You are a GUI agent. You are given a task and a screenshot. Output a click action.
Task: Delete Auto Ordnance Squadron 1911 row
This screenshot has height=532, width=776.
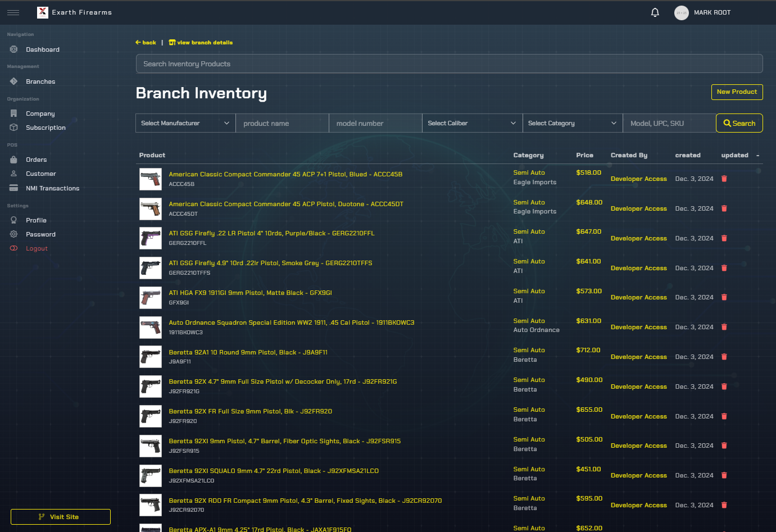pyautogui.click(x=724, y=327)
